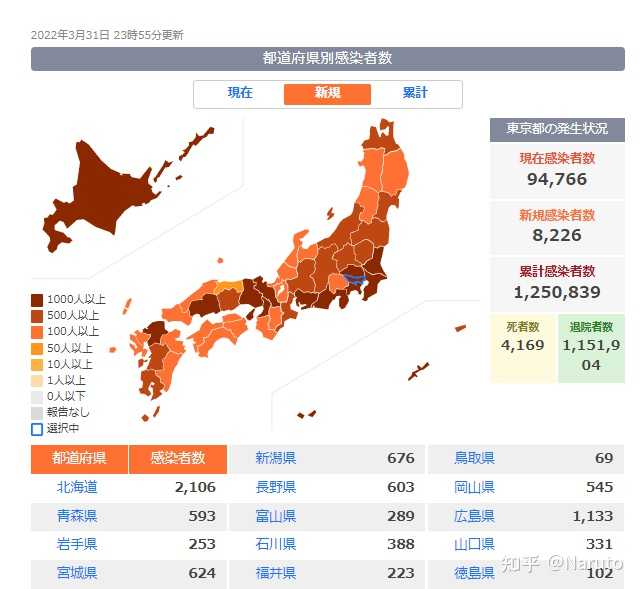
Task: Switch to the 現在 tab
Action: [240, 93]
